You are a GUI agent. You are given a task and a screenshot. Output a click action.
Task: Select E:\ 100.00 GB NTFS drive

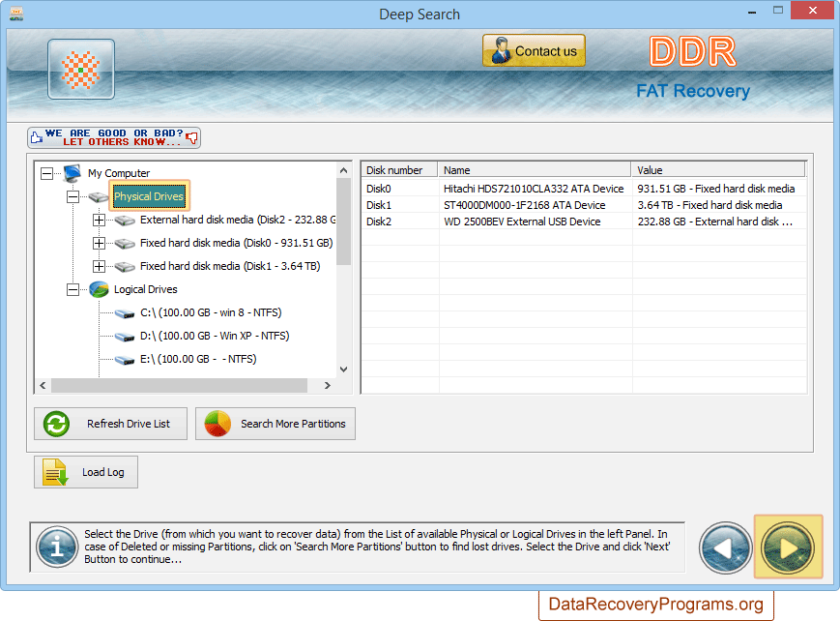(198, 359)
